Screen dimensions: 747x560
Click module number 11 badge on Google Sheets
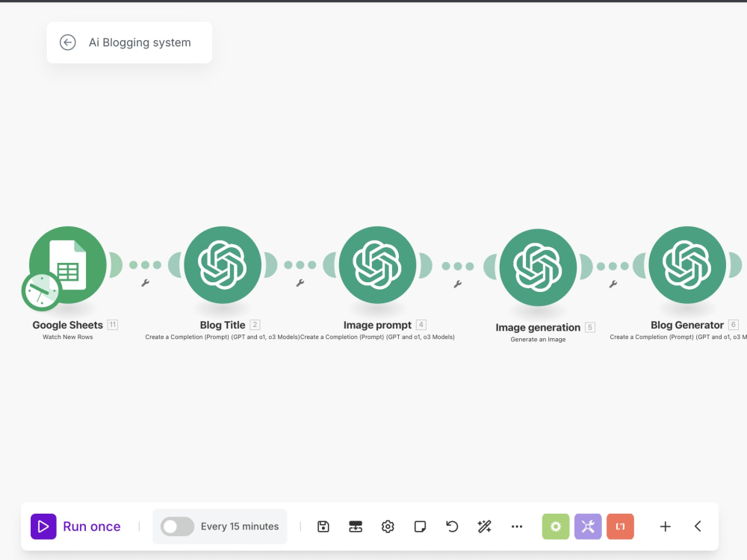(113, 325)
